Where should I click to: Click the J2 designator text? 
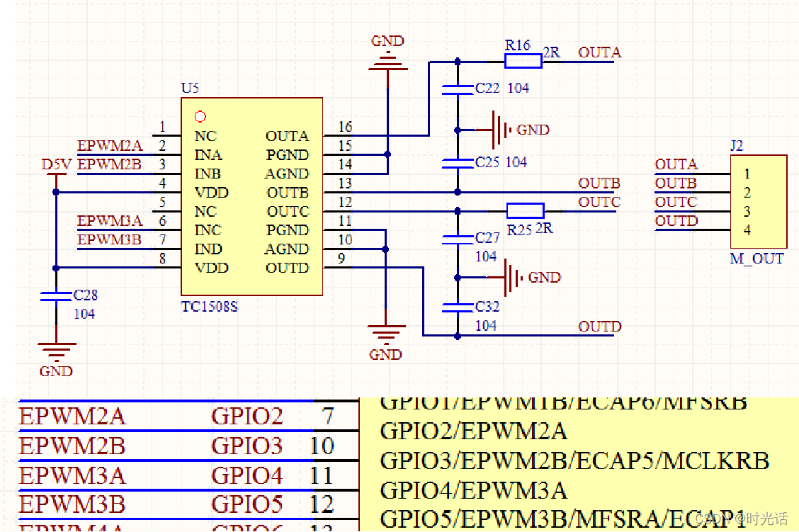click(x=737, y=146)
